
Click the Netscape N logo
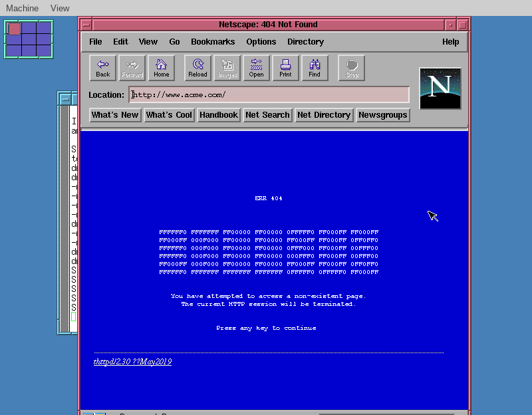coord(440,88)
